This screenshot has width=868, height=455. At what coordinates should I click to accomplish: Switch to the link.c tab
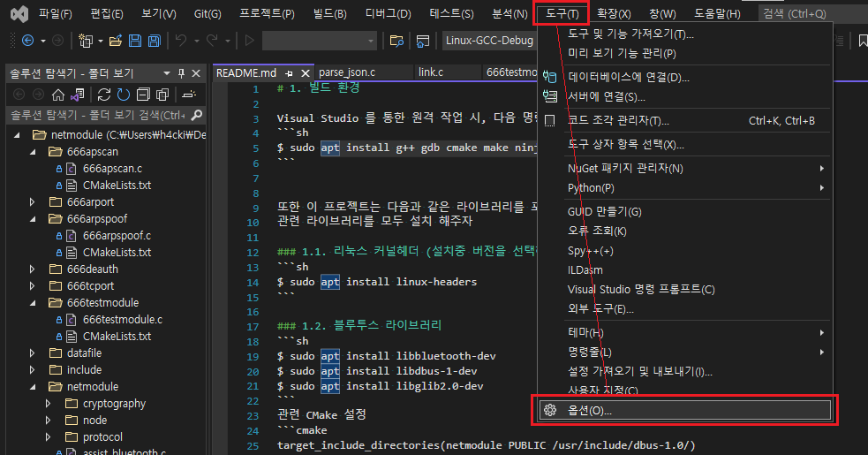coord(431,72)
